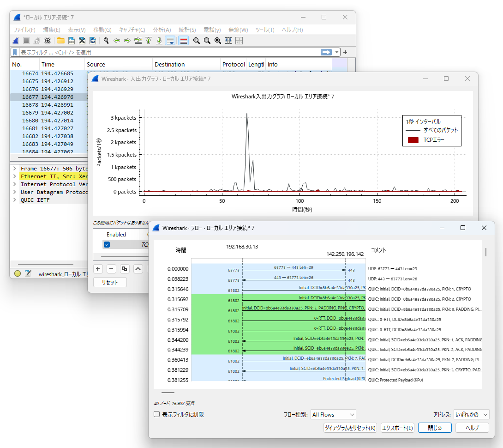The height and width of the screenshot is (448, 503).
Task: Click the last toolbar icon after resize columns
Action: [239, 41]
